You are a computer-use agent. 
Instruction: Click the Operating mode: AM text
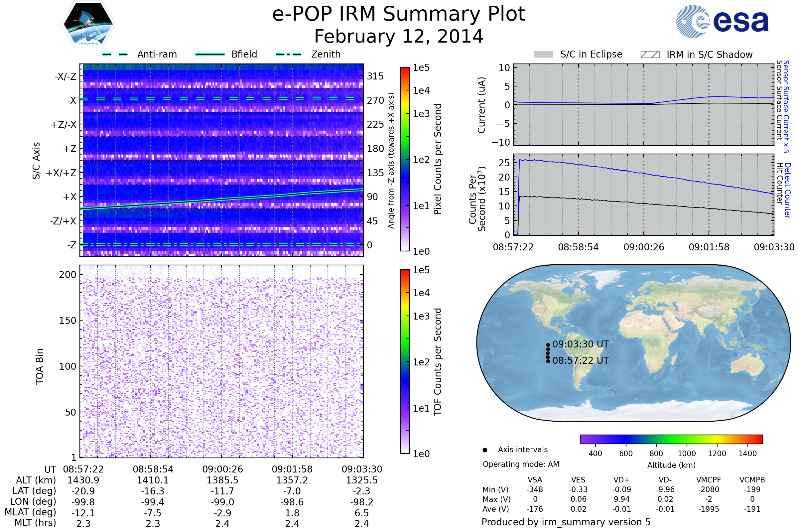click(521, 464)
